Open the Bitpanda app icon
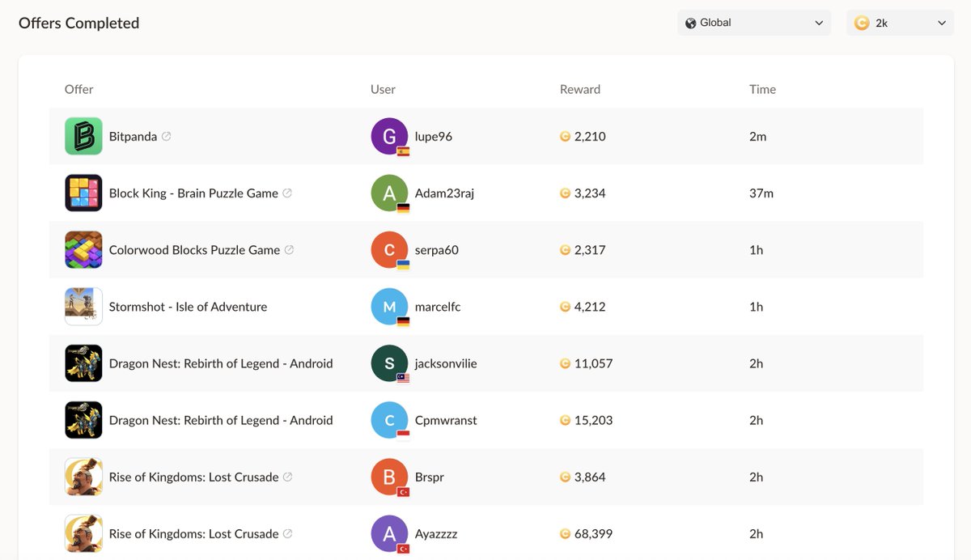The height and width of the screenshot is (560, 971). (83, 136)
